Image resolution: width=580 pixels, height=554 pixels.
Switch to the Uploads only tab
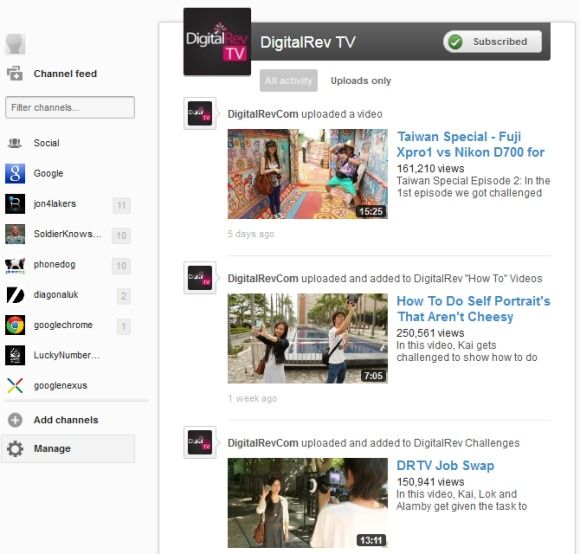[361, 81]
